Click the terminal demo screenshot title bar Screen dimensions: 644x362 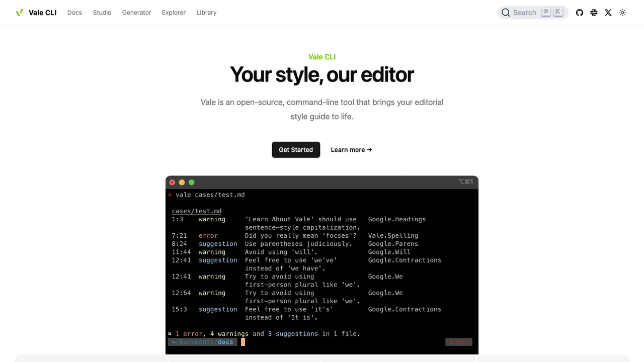click(x=322, y=182)
